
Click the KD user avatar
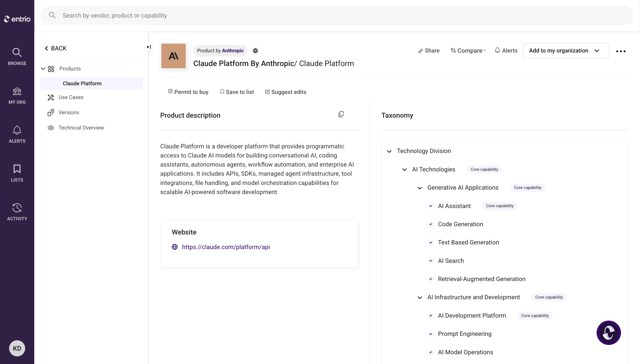coord(17,348)
